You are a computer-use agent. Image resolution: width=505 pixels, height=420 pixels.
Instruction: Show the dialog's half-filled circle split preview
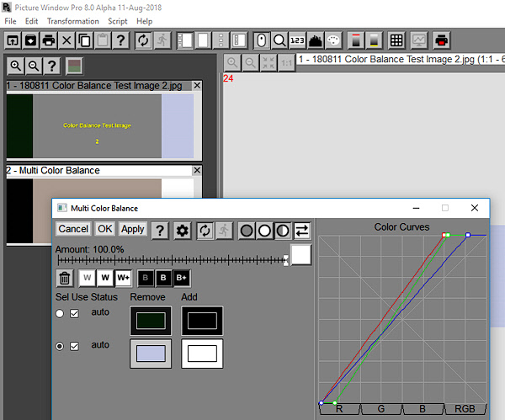click(x=283, y=231)
